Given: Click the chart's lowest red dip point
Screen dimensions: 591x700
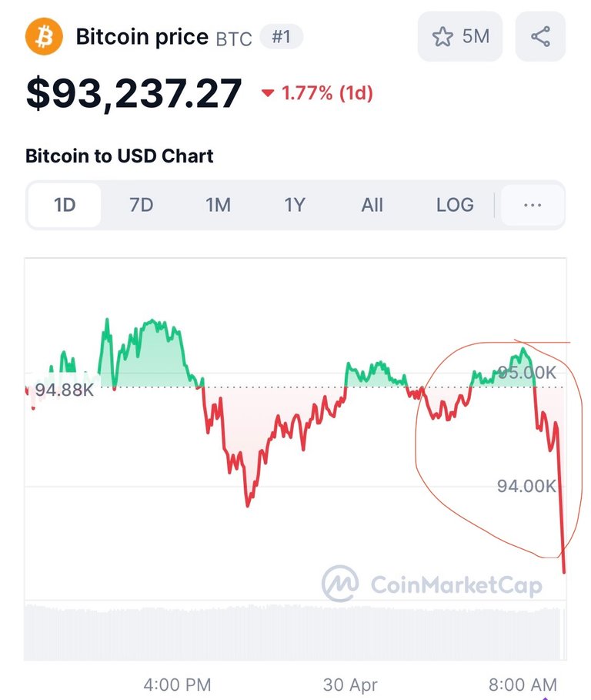Looking at the screenshot, I should (564, 571).
